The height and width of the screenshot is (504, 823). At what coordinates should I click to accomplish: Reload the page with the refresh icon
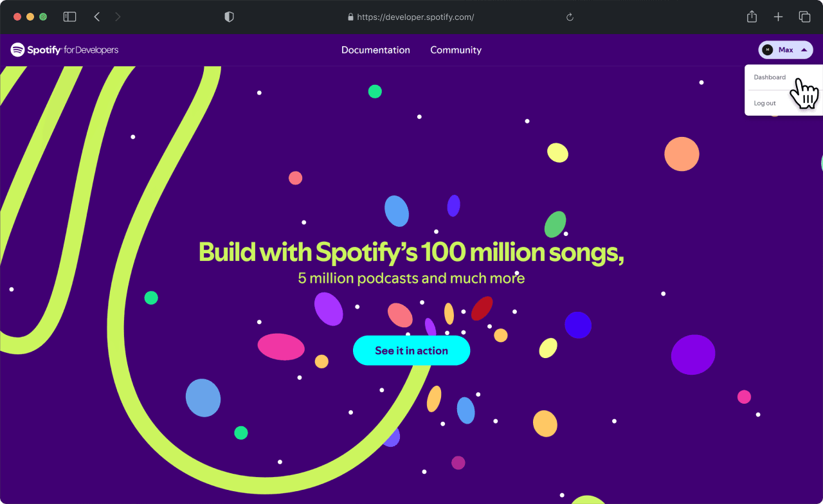[x=570, y=17]
